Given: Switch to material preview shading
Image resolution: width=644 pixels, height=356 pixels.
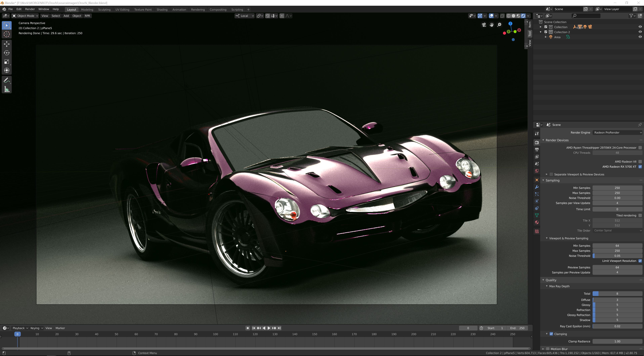Looking at the screenshot, I should click(518, 16).
